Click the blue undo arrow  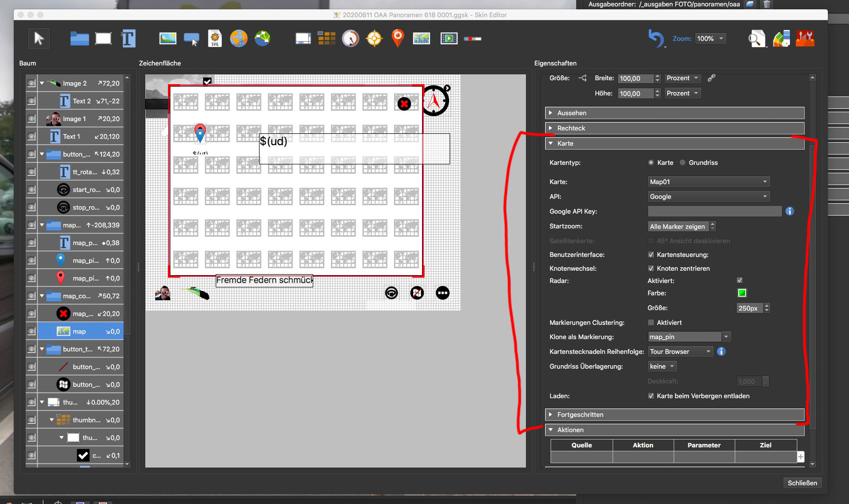click(656, 38)
